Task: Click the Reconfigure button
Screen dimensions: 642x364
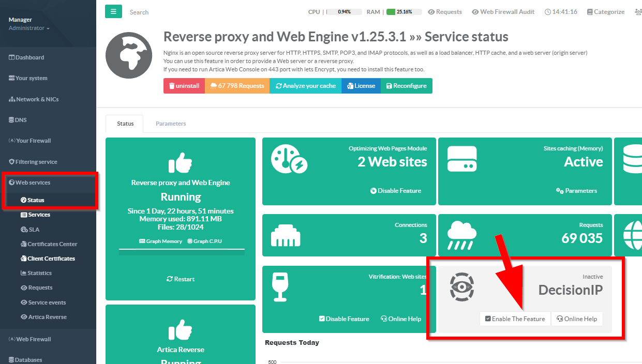Action: [x=406, y=86]
